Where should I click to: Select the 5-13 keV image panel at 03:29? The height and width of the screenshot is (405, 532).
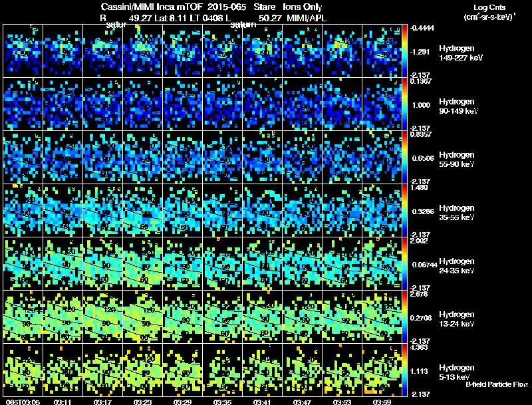(182, 370)
